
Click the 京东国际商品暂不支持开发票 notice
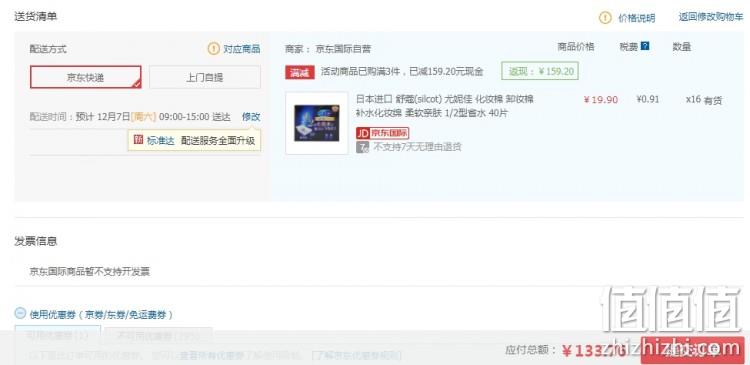tap(89, 272)
